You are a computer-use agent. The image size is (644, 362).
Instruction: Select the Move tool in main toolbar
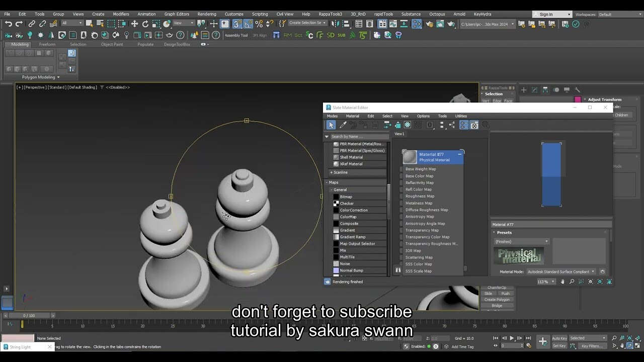pyautogui.click(x=134, y=24)
